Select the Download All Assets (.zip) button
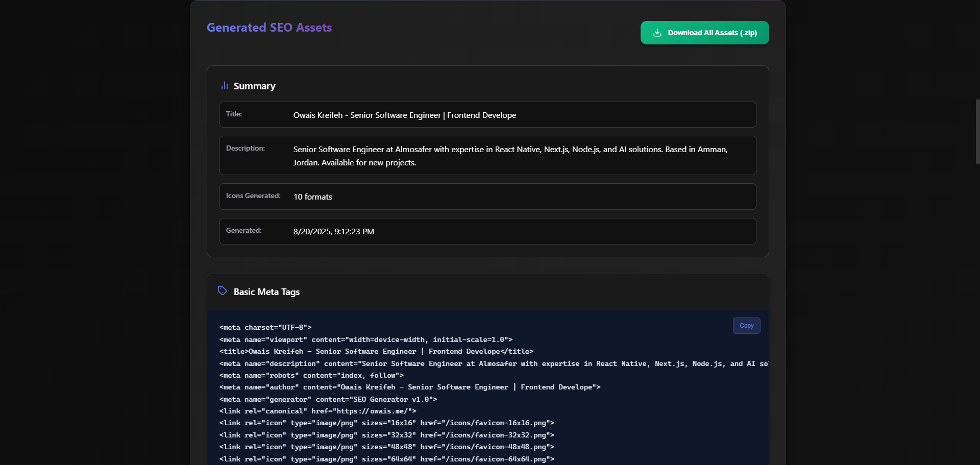The image size is (980, 465). pos(704,32)
